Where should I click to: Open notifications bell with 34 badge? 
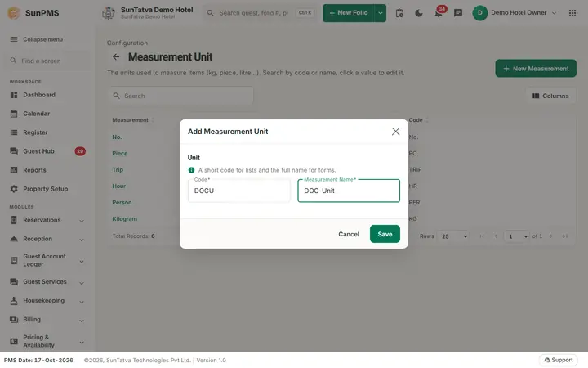[439, 13]
